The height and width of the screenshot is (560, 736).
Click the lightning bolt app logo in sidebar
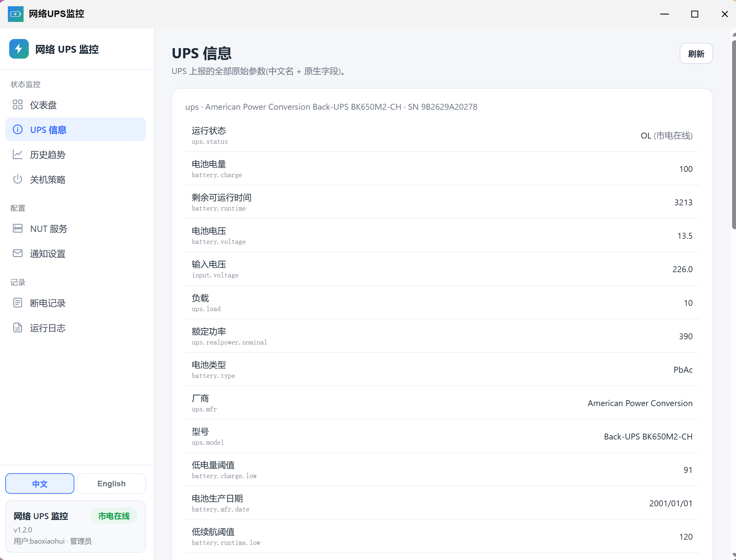point(19,49)
